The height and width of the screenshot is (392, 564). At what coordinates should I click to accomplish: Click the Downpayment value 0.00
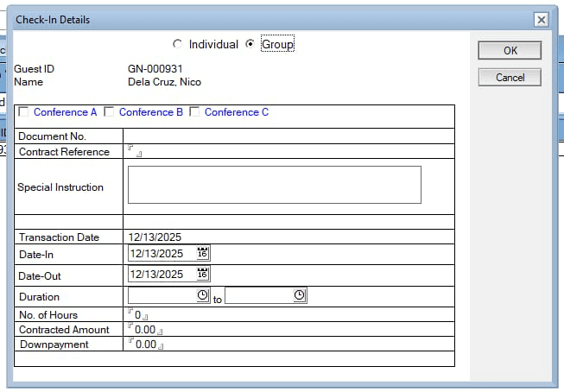click(146, 345)
